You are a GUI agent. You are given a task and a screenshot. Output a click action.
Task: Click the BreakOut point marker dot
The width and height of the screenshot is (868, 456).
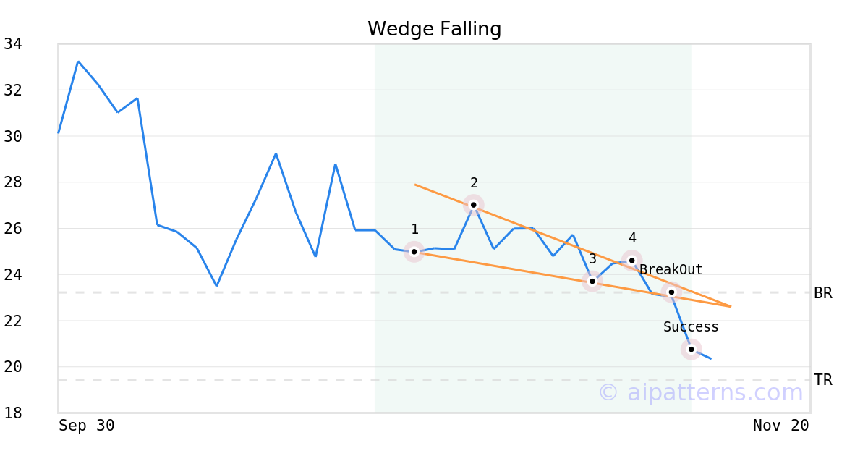[671, 292]
